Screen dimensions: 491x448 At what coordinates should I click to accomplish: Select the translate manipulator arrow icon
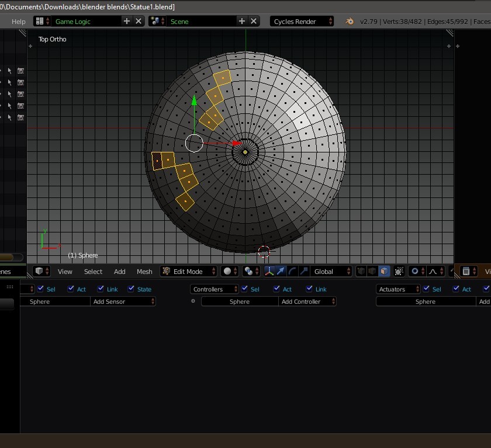click(280, 271)
